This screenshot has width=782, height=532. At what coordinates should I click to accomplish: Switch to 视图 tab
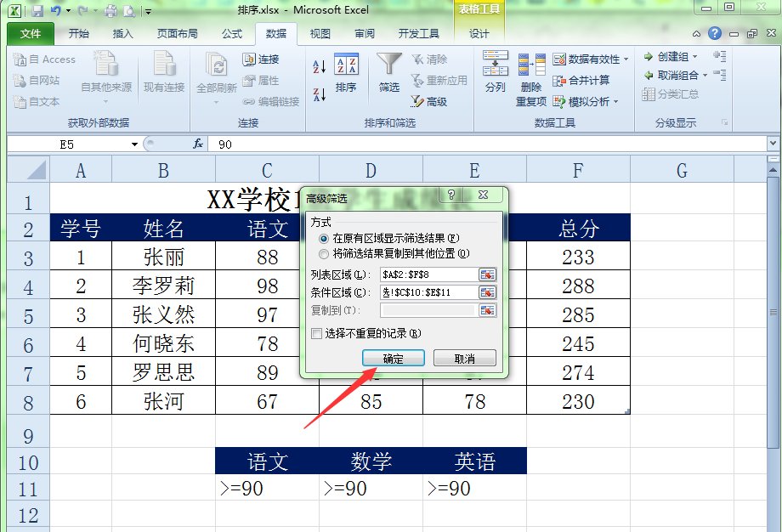coord(320,33)
